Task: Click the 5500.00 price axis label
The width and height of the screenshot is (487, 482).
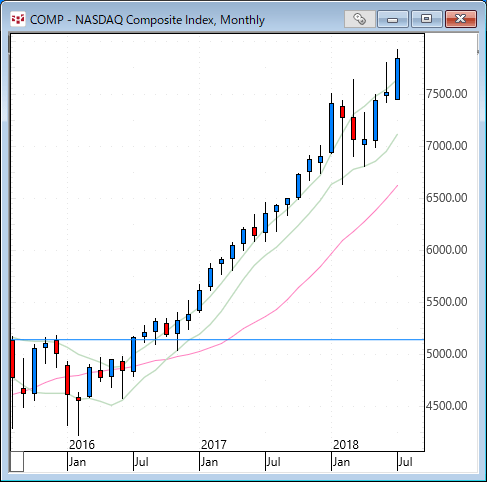Action: 447,302
